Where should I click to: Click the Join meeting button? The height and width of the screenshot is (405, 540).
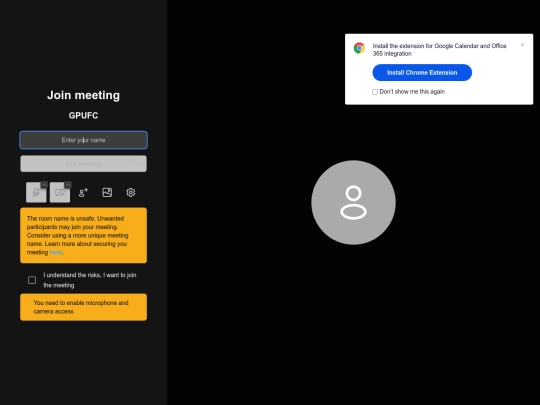pyautogui.click(x=83, y=164)
